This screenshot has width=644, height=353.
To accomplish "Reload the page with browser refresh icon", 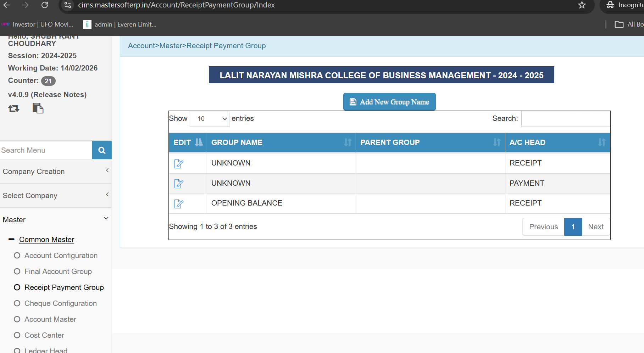I will click(x=45, y=5).
